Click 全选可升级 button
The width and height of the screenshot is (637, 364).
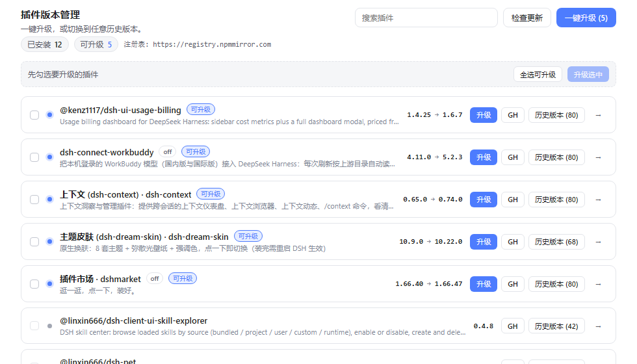(x=538, y=74)
